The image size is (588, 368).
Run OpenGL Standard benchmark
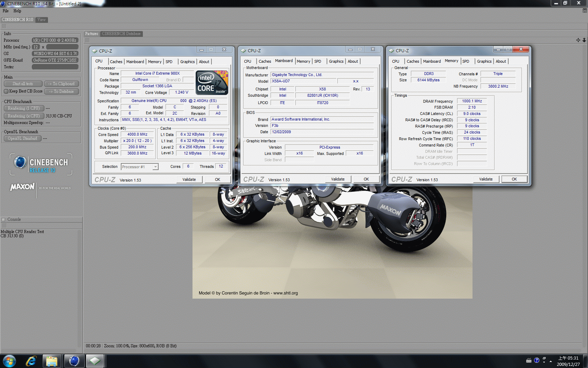[x=22, y=138]
